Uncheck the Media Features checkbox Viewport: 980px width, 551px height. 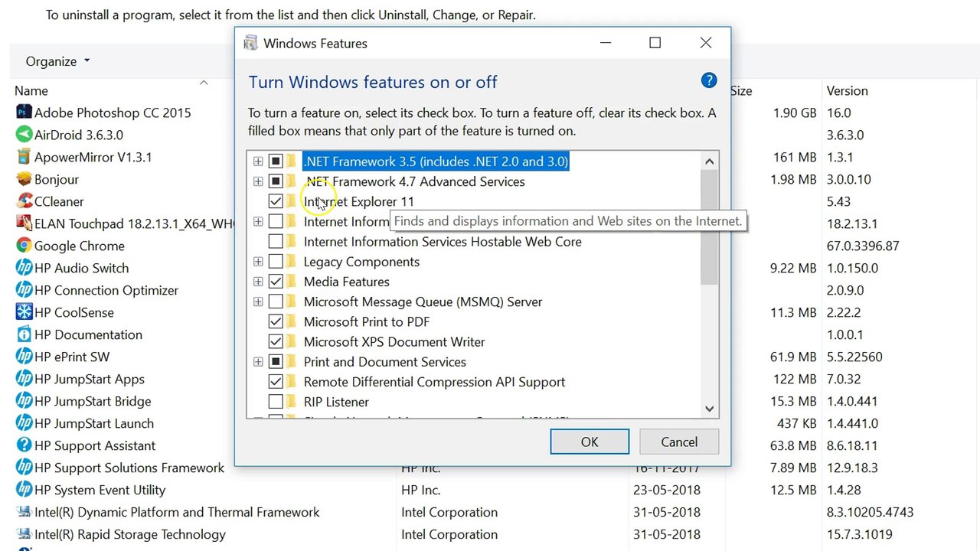click(276, 282)
